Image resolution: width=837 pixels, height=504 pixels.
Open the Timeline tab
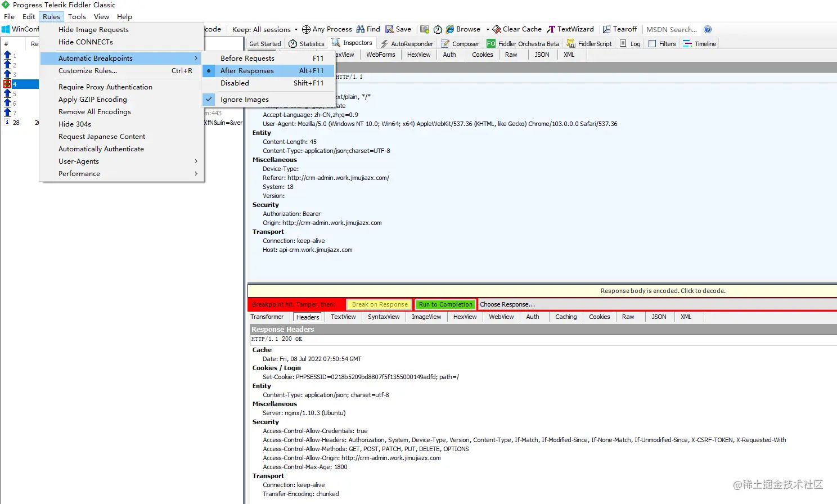(700, 44)
